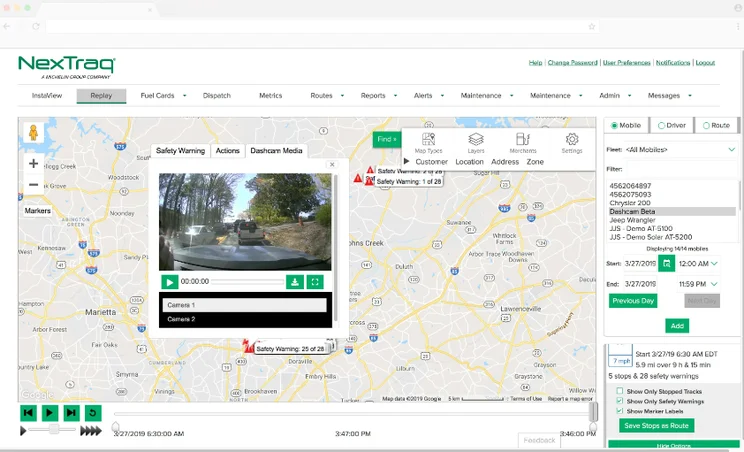Zoom in on the map
The height and width of the screenshot is (452, 744).
(33, 164)
